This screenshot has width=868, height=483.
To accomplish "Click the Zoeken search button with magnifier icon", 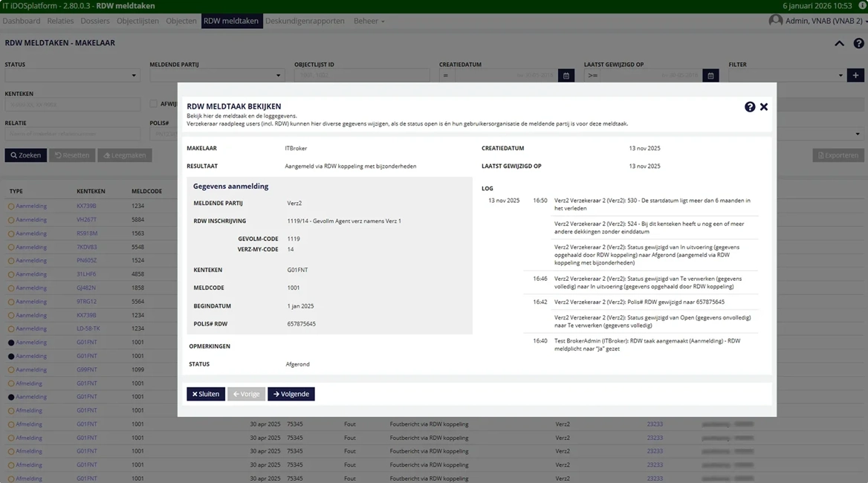I will point(25,155).
